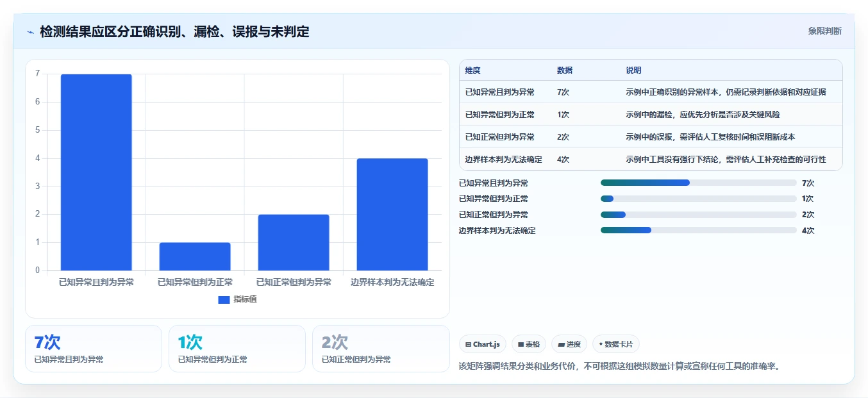
Task: Select the 数据卡片 chip
Action: coord(615,344)
